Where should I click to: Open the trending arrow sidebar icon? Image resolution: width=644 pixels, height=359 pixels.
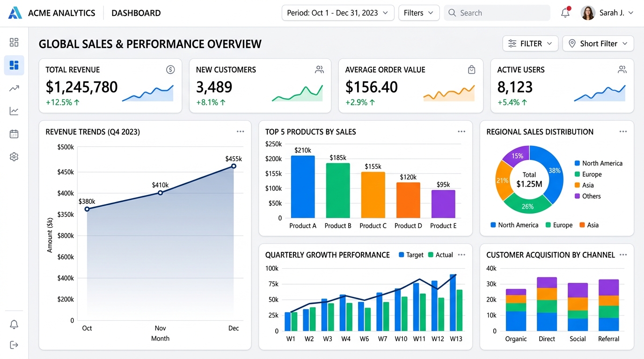[x=14, y=88]
